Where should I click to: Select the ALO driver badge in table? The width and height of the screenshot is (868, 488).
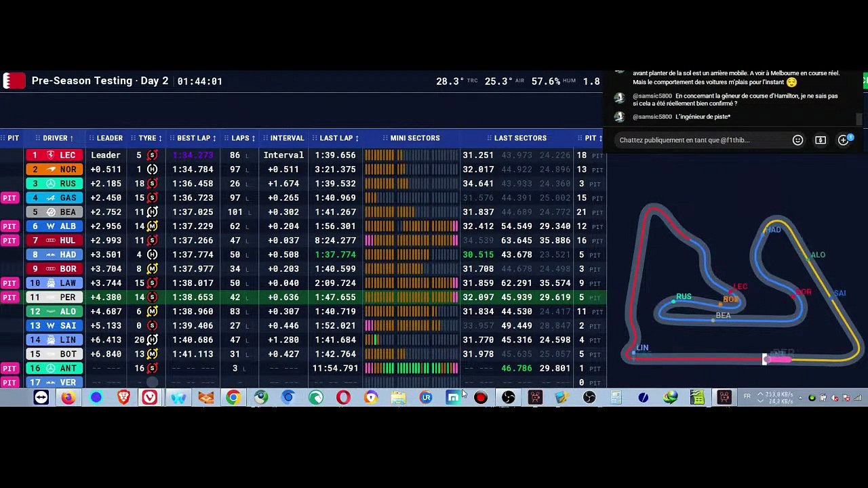coord(54,312)
